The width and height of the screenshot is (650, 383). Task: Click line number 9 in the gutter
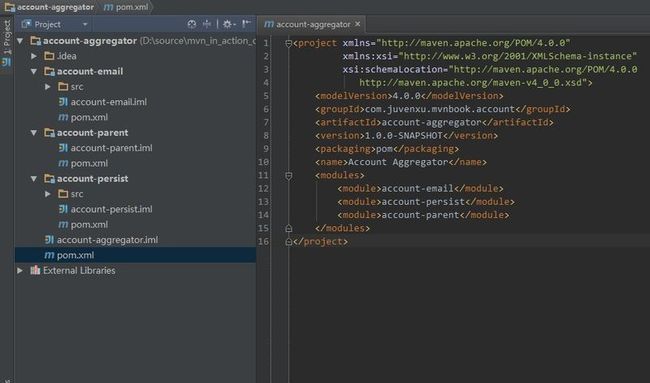[266, 149]
